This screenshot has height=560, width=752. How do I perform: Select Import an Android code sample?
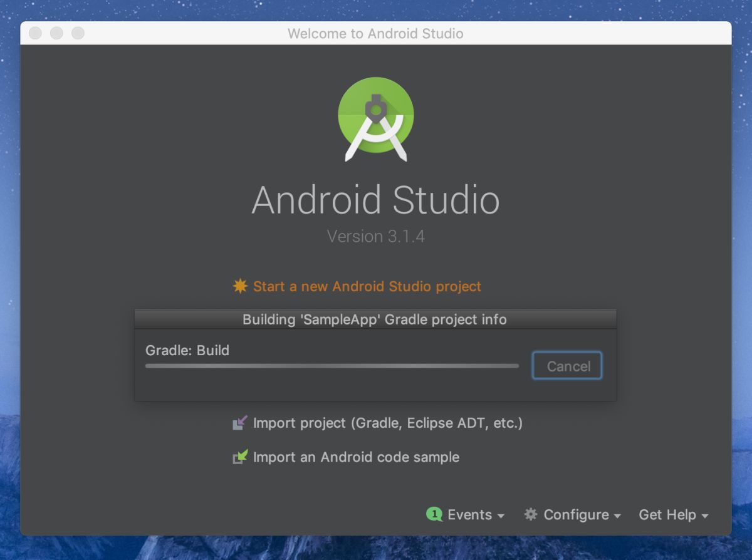pyautogui.click(x=356, y=457)
